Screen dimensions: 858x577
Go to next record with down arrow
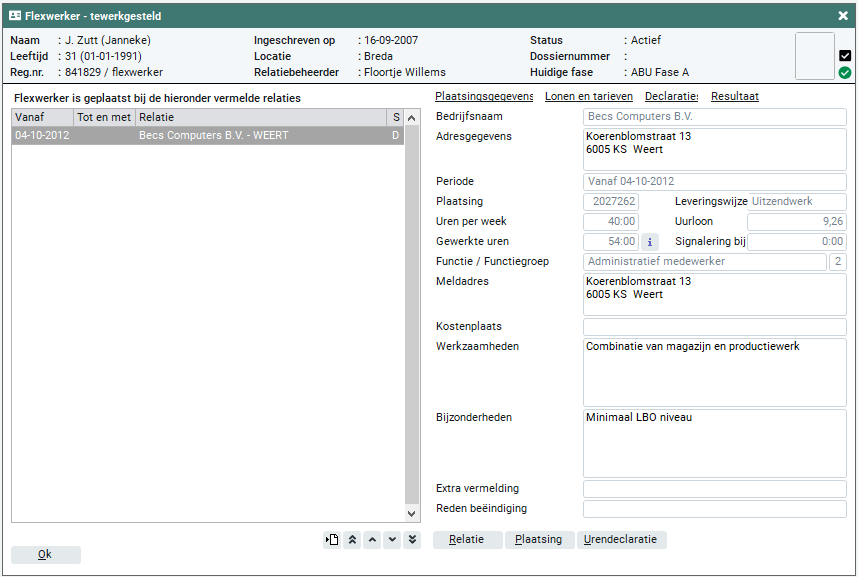[392, 540]
